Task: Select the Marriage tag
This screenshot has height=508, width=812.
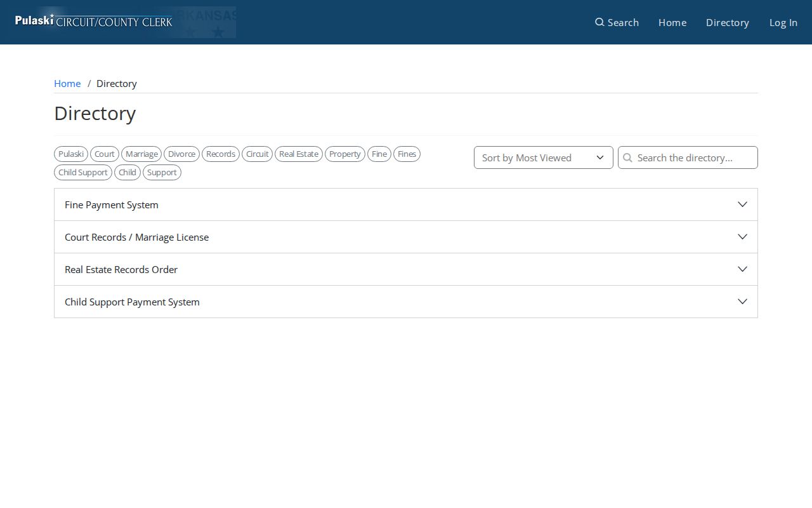Action: (141, 154)
